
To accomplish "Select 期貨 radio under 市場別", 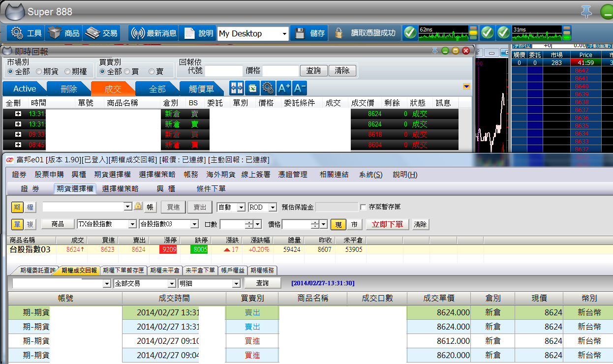I will click(39, 71).
